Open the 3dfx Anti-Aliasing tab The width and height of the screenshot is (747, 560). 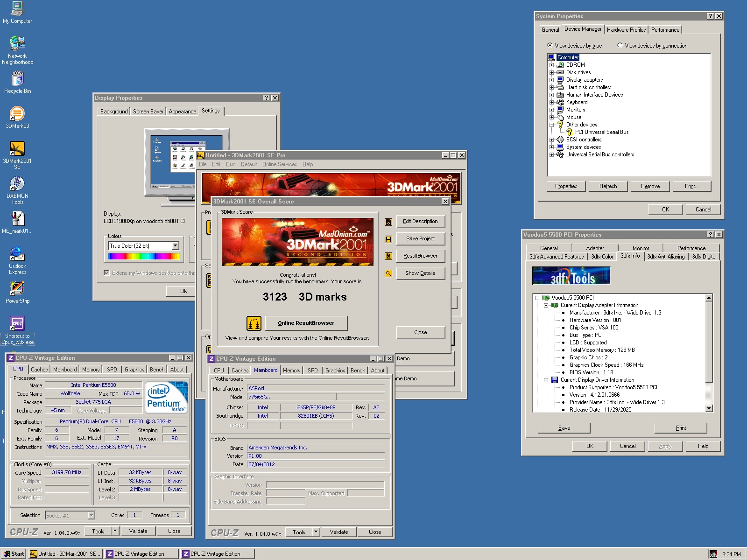point(666,257)
